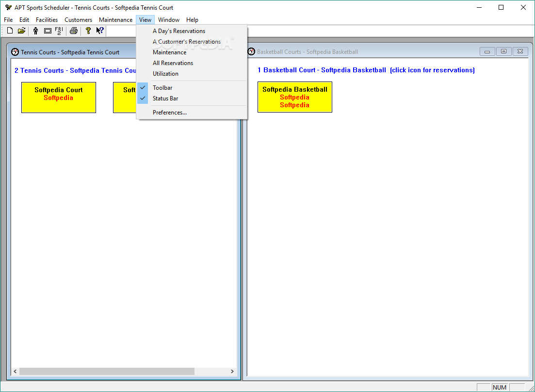Click the NUM indicator in the status bar

click(x=500, y=387)
